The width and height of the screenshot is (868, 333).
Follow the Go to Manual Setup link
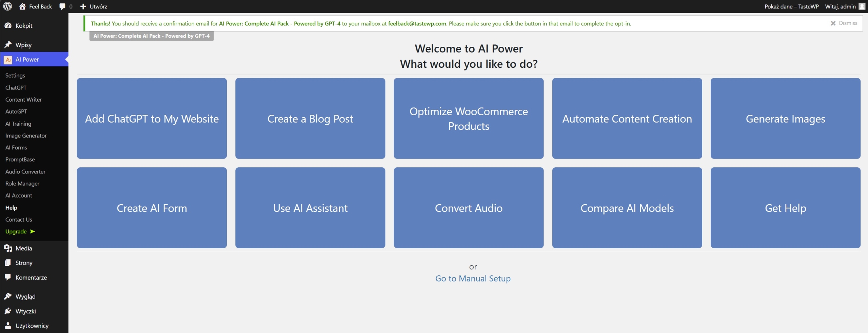click(473, 278)
